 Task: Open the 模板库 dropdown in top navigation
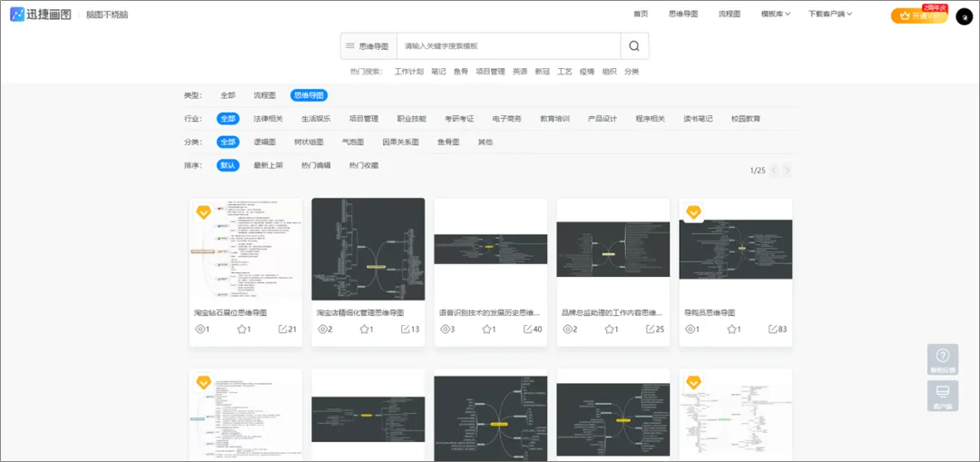[776, 14]
